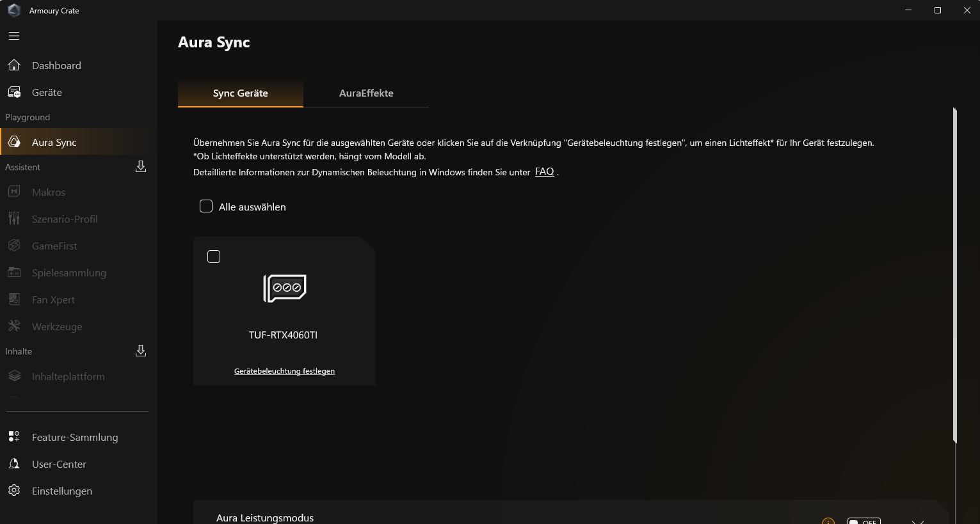Viewport: 980px width, 524px height.
Task: Open Inhalteplattform in the sidebar
Action: 79,376
